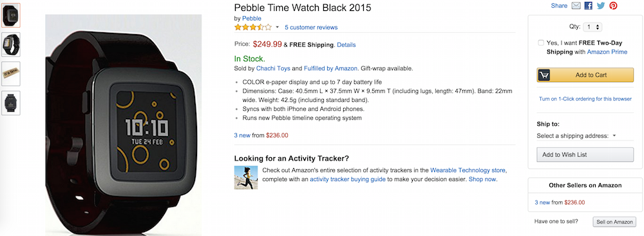The width and height of the screenshot is (644, 236).
Task: Open the Qty quantity dropdown
Action: point(592,26)
